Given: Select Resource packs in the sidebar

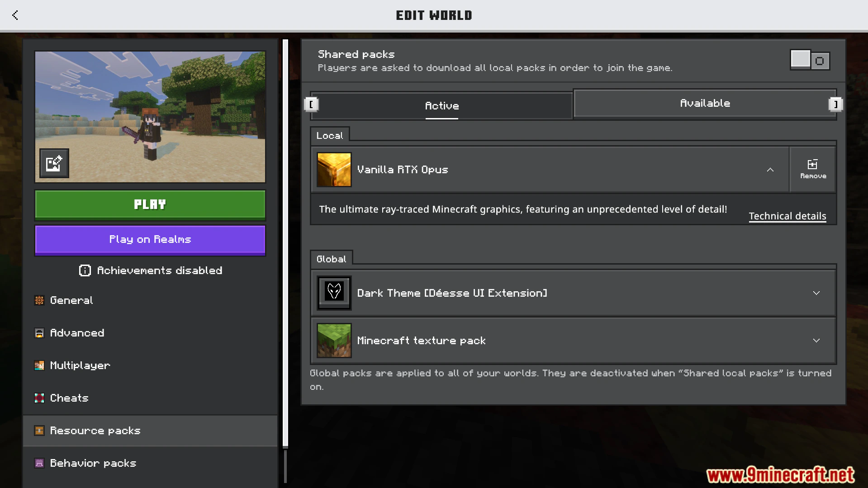Looking at the screenshot, I should (150, 431).
